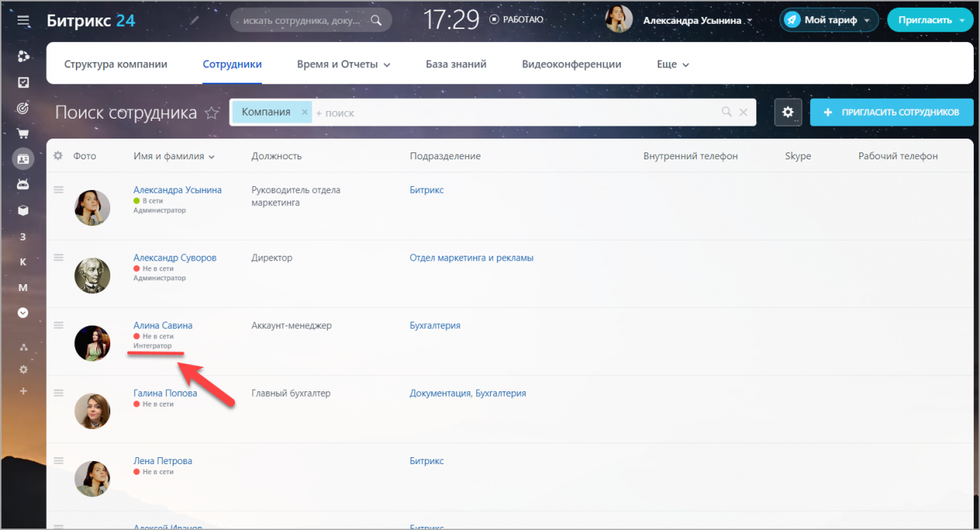The height and width of the screenshot is (530, 980).
Task: Open the robot icon in left sidebar
Action: click(x=23, y=185)
